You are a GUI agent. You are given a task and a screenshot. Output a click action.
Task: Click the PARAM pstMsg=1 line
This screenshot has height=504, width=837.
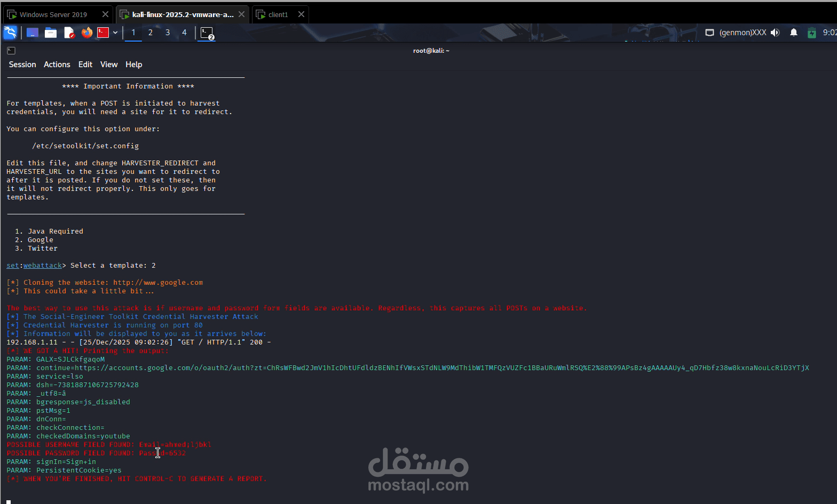tap(38, 411)
